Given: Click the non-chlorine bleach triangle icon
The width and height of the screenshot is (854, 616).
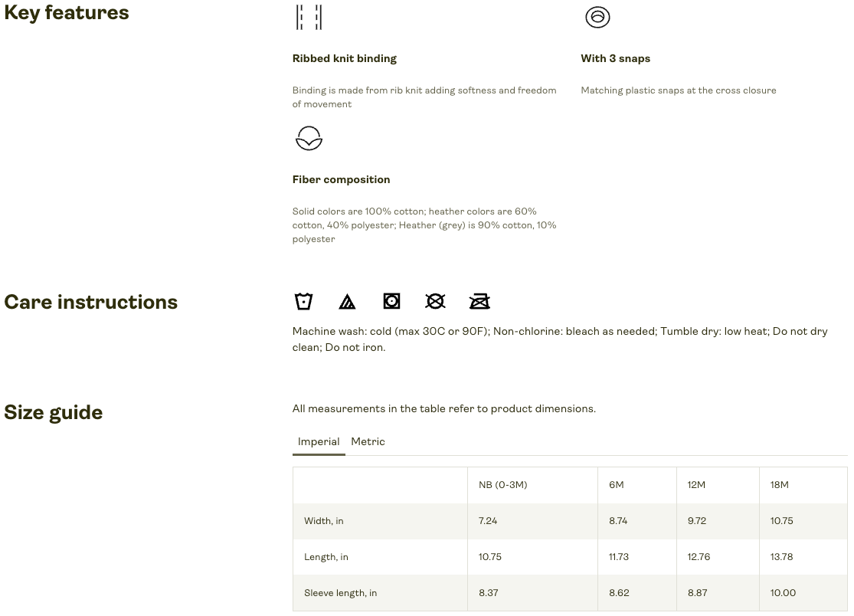Looking at the screenshot, I should [347, 302].
